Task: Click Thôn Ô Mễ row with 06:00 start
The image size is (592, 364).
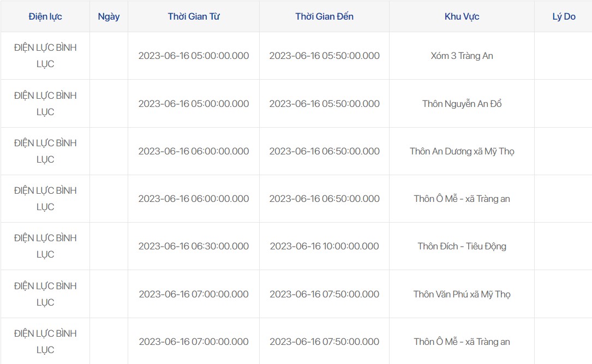Action: (x=462, y=199)
